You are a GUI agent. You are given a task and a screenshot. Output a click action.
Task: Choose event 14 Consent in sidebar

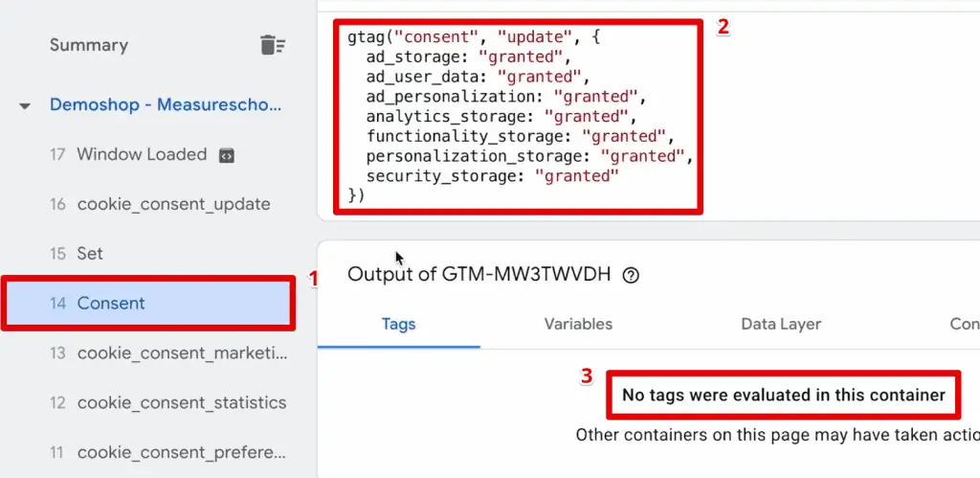tap(111, 304)
